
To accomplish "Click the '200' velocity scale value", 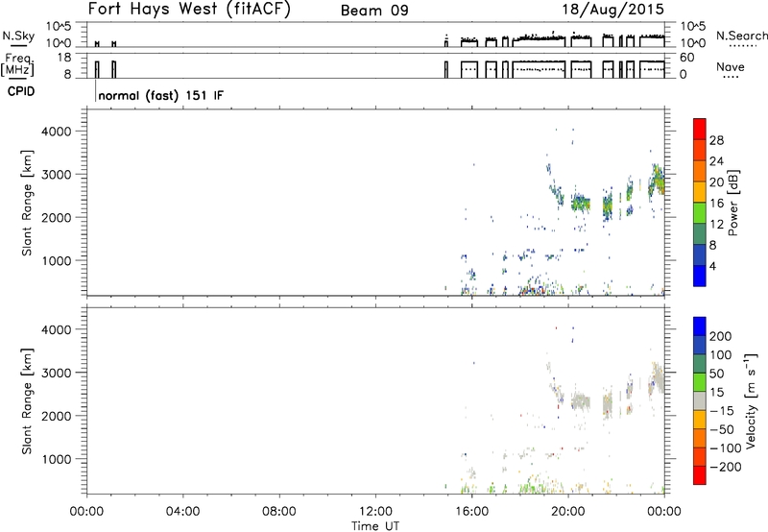I will 721,336.
